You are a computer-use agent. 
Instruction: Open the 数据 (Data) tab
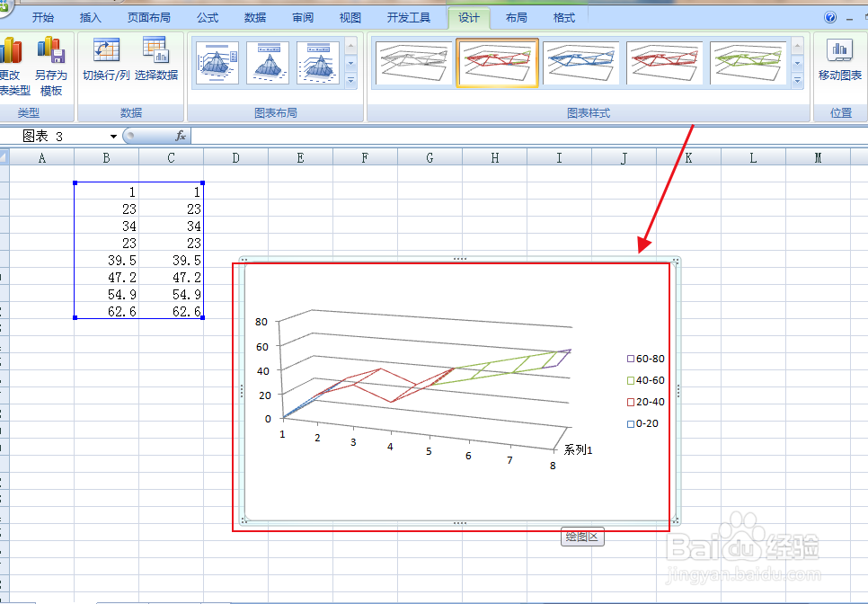pos(255,18)
